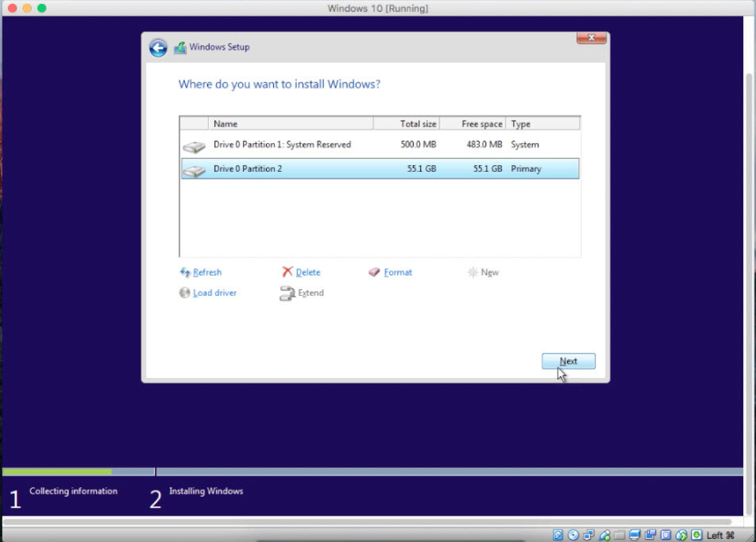Click the 'System' type cell
756x542 pixels.
tap(525, 145)
